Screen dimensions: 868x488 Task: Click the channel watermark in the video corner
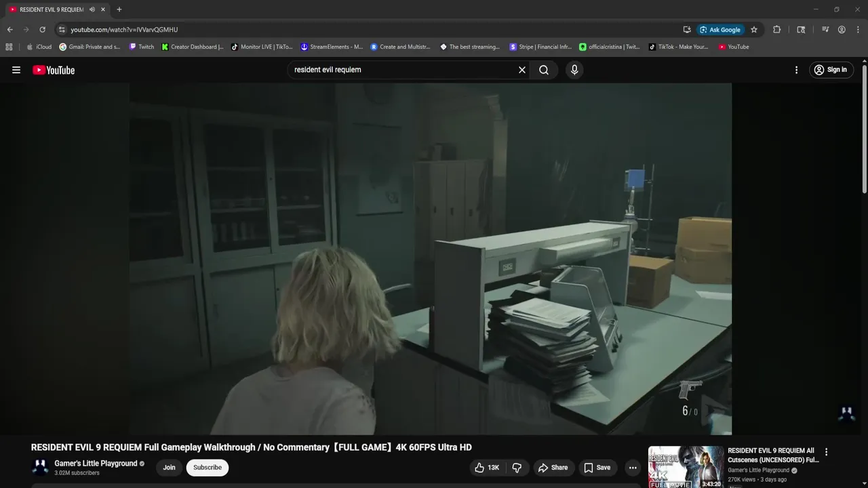coord(846,413)
